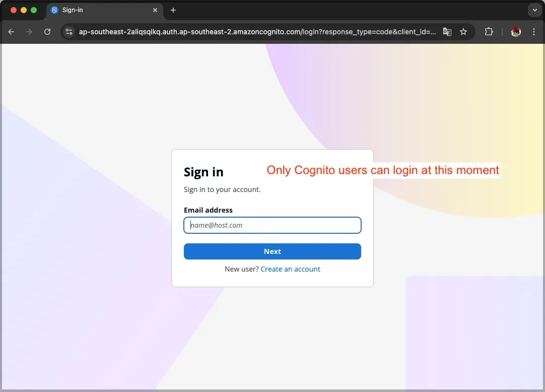Open the Translate this page icon
The height and width of the screenshot is (392, 545).
[x=447, y=32]
